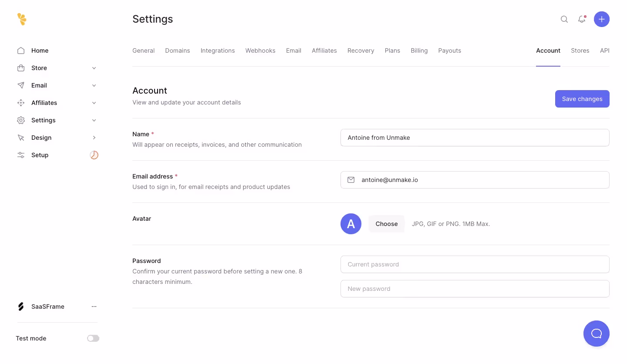Viewport: 627px width, 364px height.
Task: Click inside the New password field
Action: coord(475,289)
